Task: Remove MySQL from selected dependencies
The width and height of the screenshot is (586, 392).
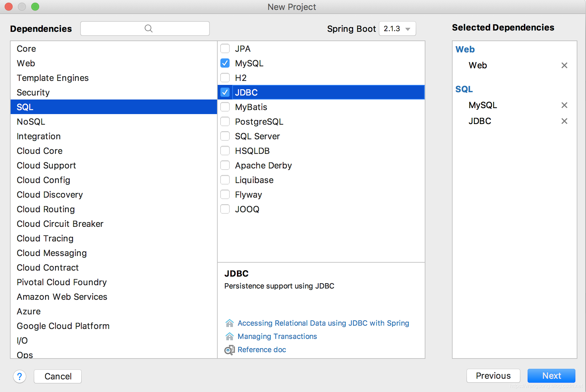Action: pyautogui.click(x=564, y=105)
